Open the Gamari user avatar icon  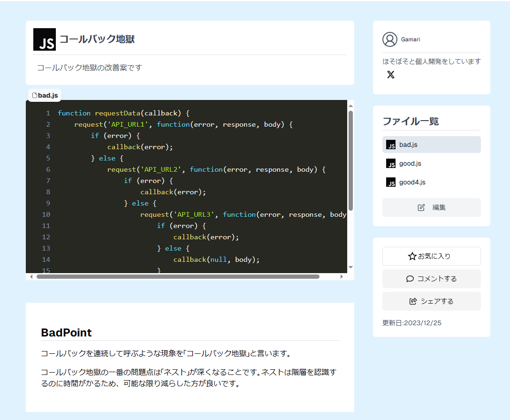coord(390,39)
